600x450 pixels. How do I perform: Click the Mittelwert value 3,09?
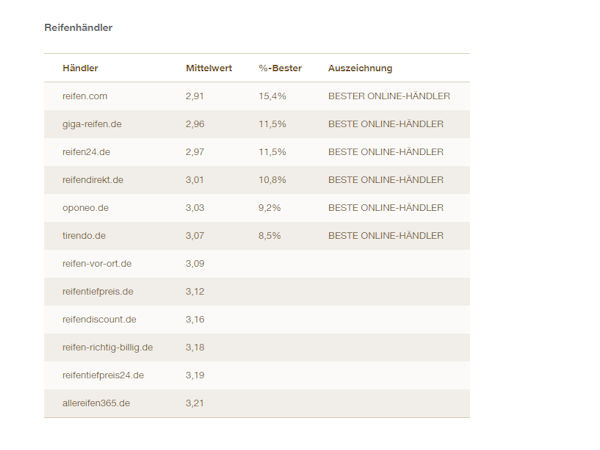195,264
